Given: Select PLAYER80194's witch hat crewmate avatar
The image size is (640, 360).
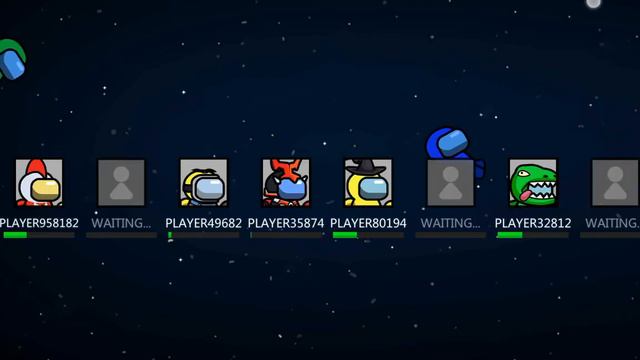Looking at the screenshot, I should click(368, 182).
